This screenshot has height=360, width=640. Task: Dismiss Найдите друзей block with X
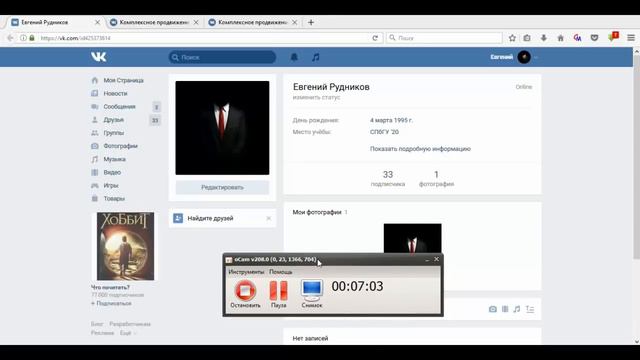tap(269, 218)
